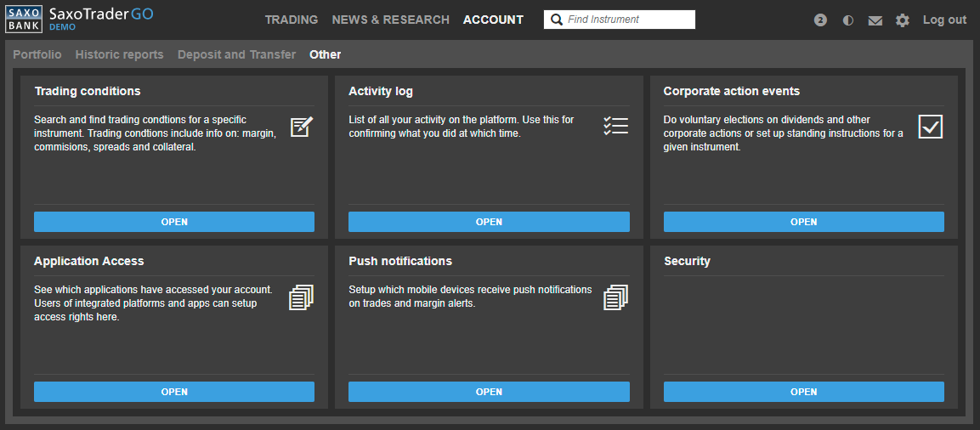
Task: Click the Push notifications documents icon
Action: pyautogui.click(x=615, y=297)
